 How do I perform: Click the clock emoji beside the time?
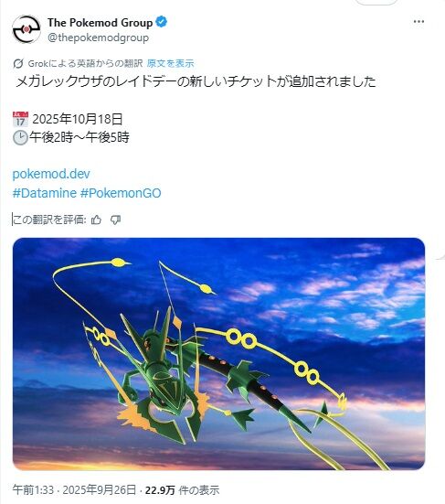click(20, 137)
